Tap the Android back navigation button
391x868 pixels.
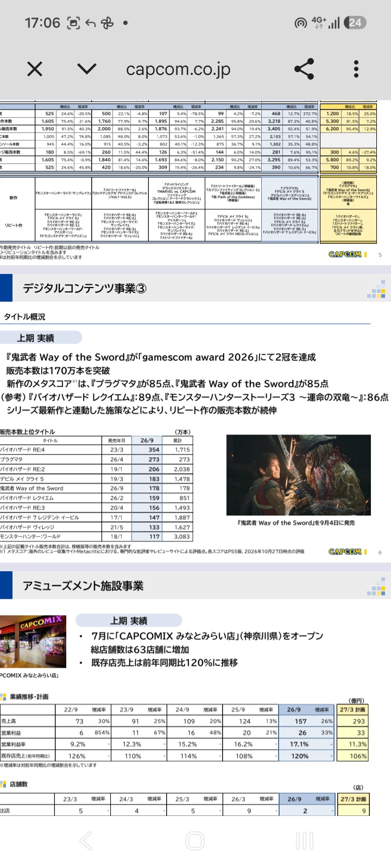pos(86,841)
